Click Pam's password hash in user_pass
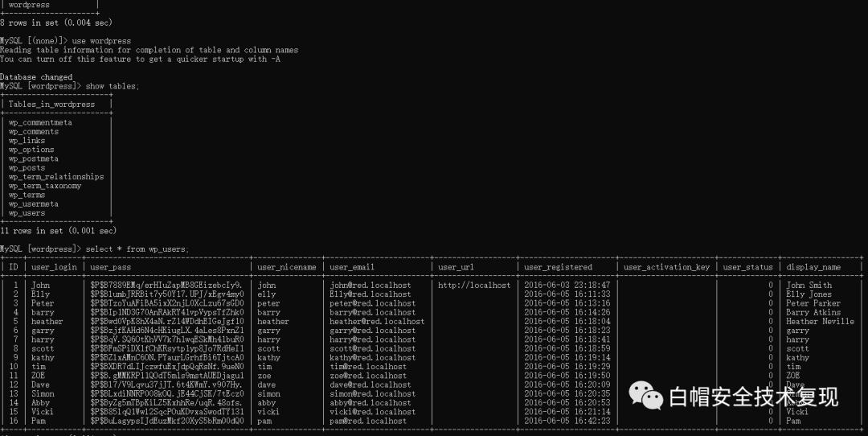The image size is (868, 436). coord(167,421)
